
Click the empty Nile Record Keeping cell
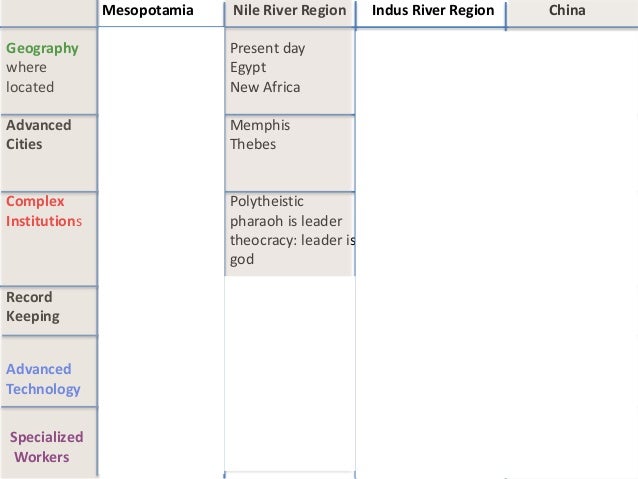[290, 311]
